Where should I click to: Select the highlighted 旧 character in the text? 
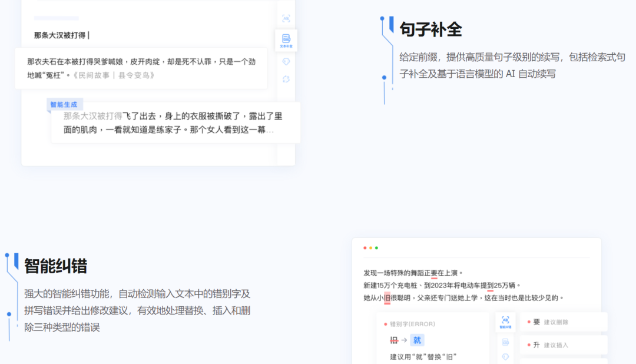tap(388, 298)
